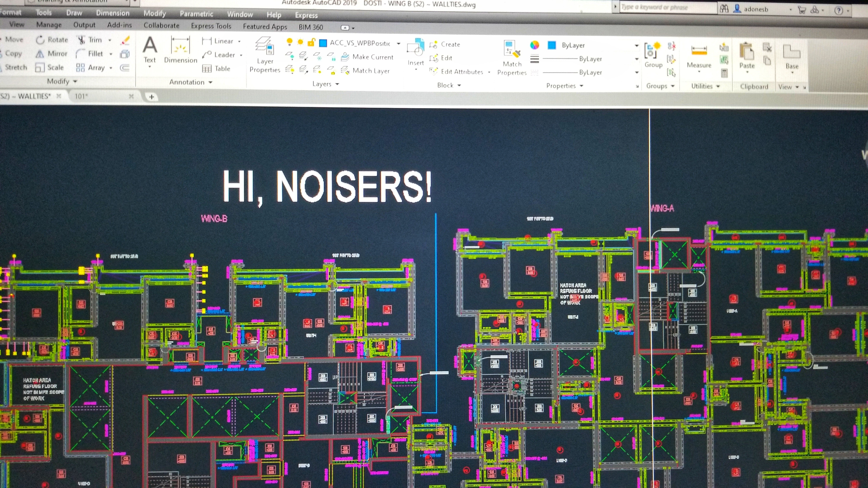This screenshot has height=488, width=868.
Task: Toggle layer on/off lightbulb
Action: 289,42
